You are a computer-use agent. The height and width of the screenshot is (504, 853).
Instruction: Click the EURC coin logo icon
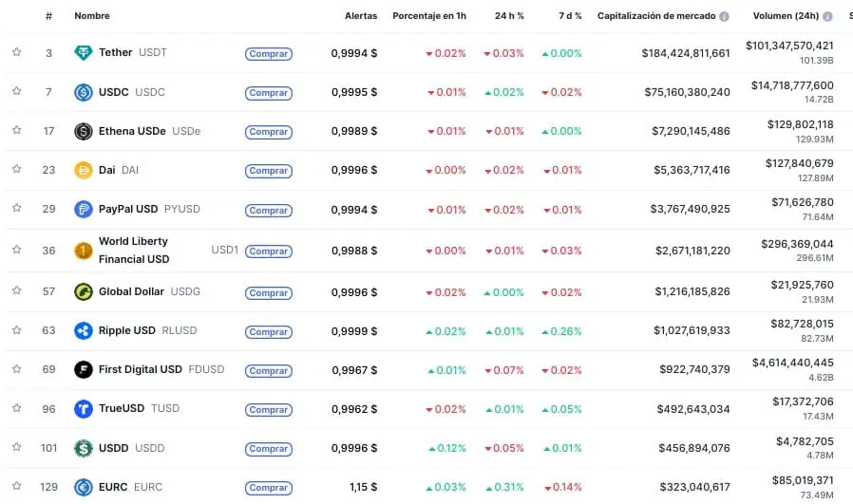[83, 487]
